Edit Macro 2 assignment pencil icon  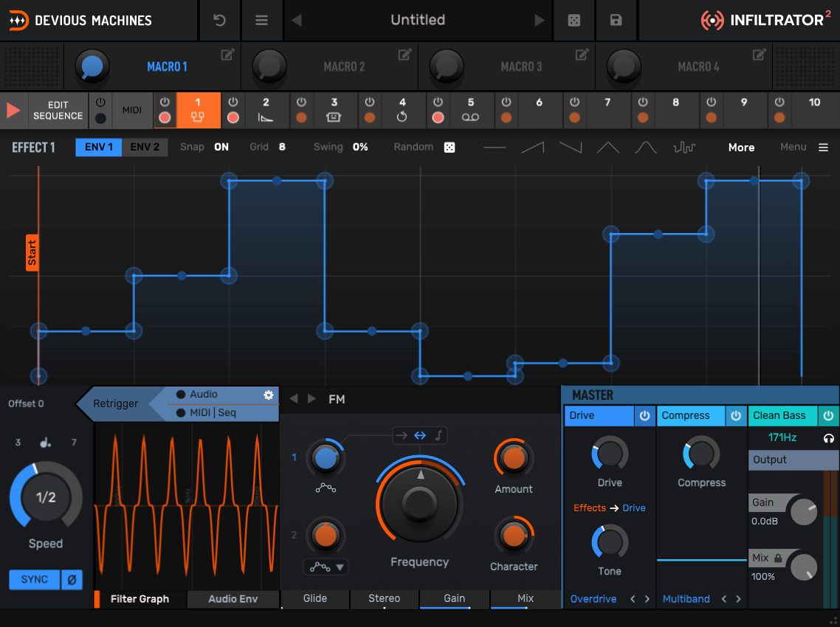coord(404,55)
